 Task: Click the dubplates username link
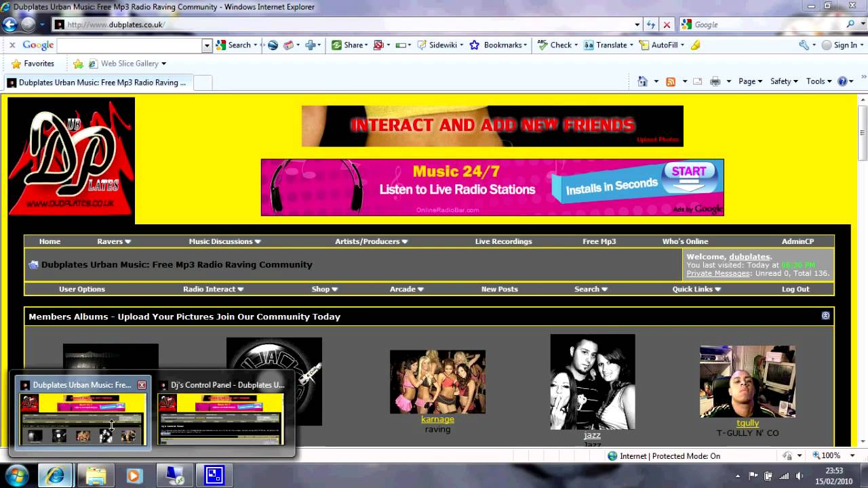pos(749,257)
